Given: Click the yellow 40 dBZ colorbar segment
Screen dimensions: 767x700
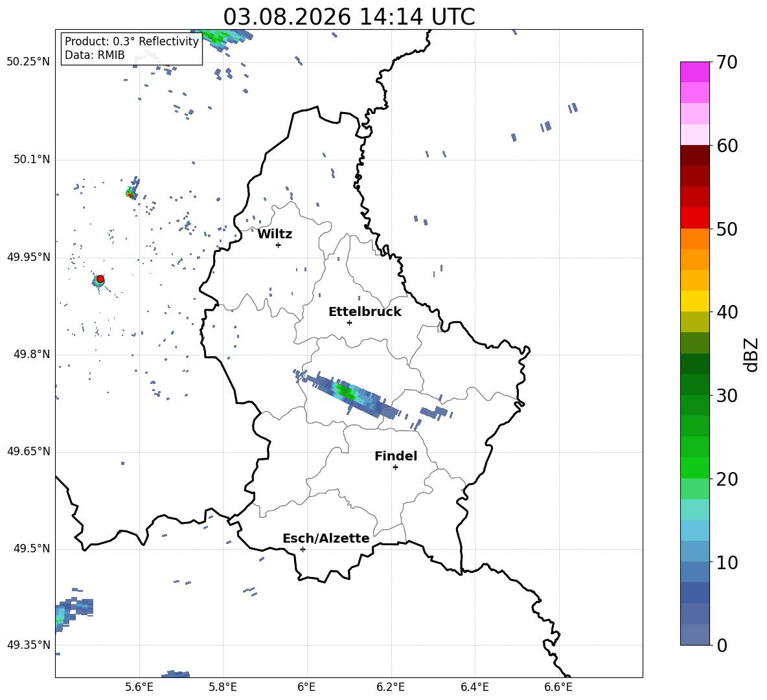Looking at the screenshot, I should 694,301.
